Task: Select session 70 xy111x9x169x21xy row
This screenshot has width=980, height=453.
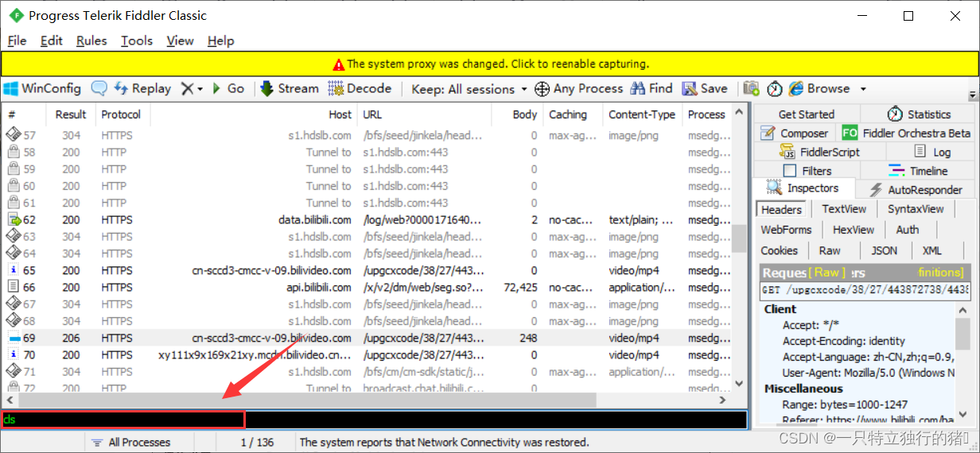Action: coord(367,354)
